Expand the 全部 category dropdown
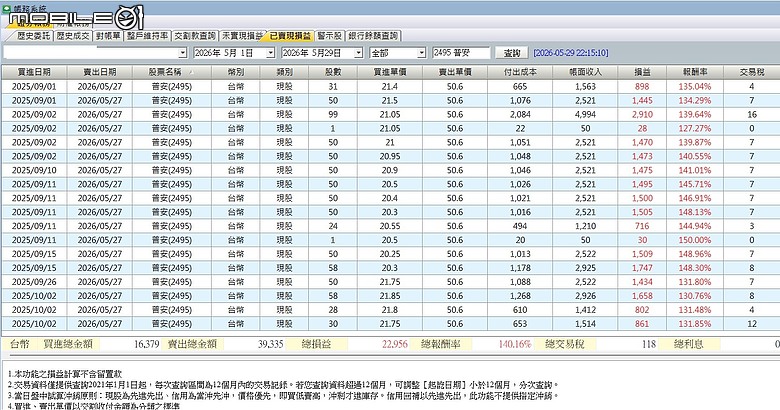Screen dimensions: 780x410 (422, 53)
